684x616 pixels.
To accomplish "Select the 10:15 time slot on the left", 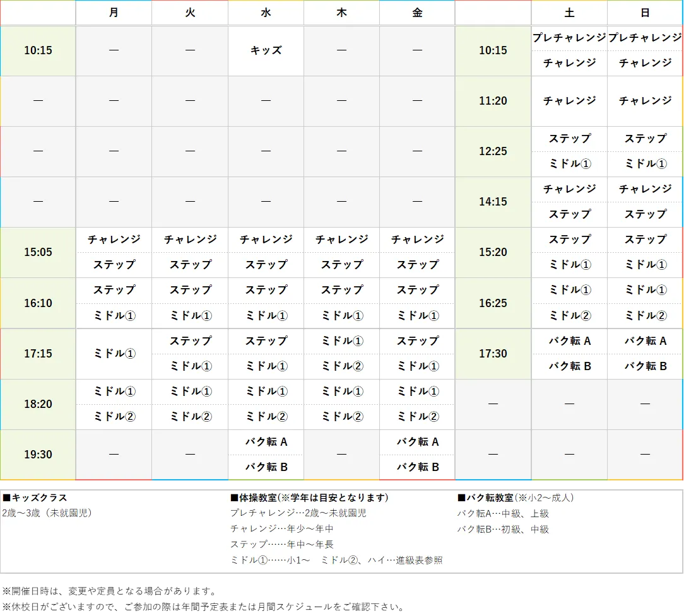I will point(38,50).
